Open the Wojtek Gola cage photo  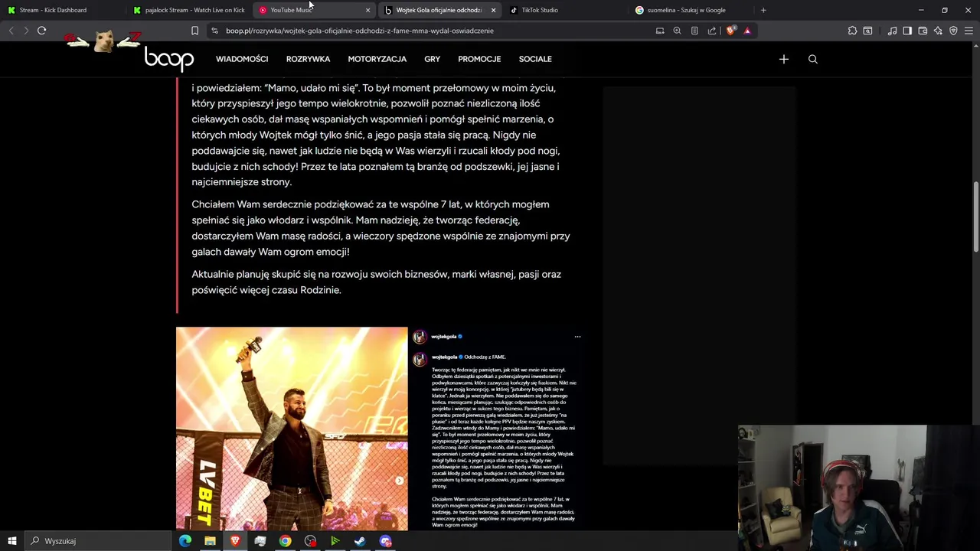tap(292, 429)
